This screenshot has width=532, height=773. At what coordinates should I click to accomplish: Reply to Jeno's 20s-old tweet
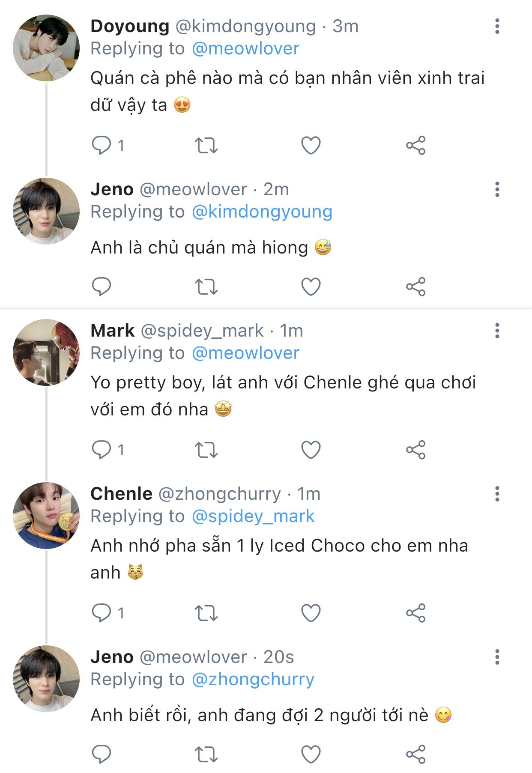point(102,754)
